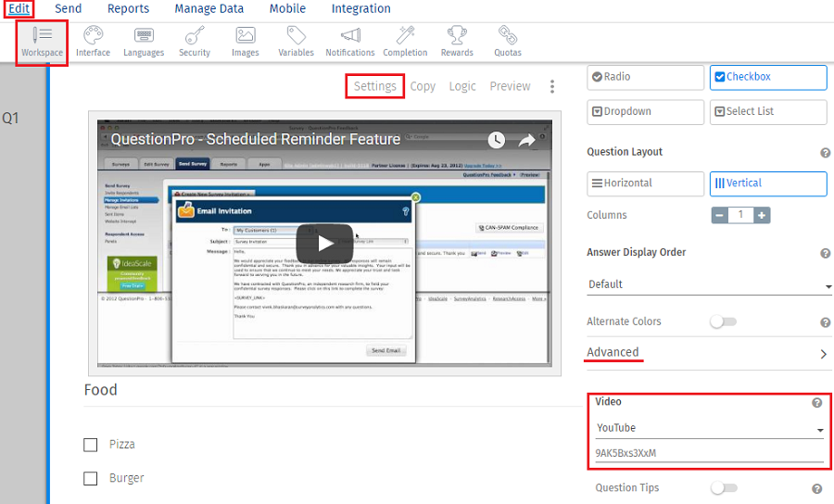
Task: Click the share arrow icon on video
Action: tap(526, 140)
